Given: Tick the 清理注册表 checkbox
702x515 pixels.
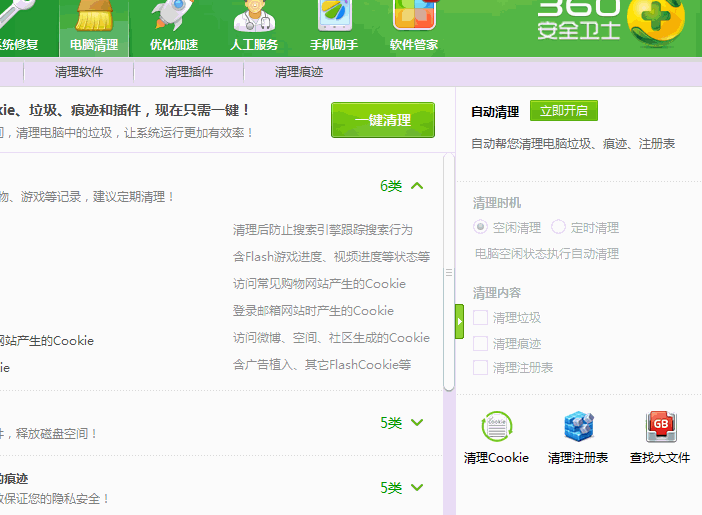Looking at the screenshot, I should pos(481,368).
